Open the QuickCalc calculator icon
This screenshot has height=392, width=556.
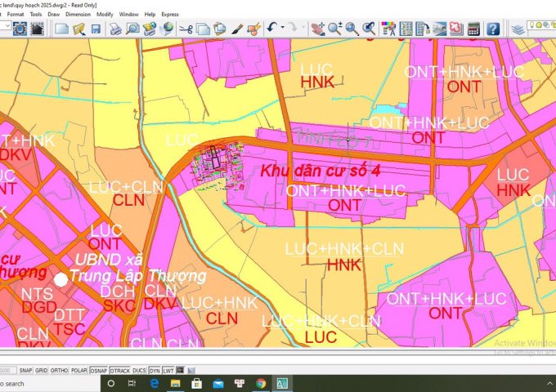pos(473,29)
